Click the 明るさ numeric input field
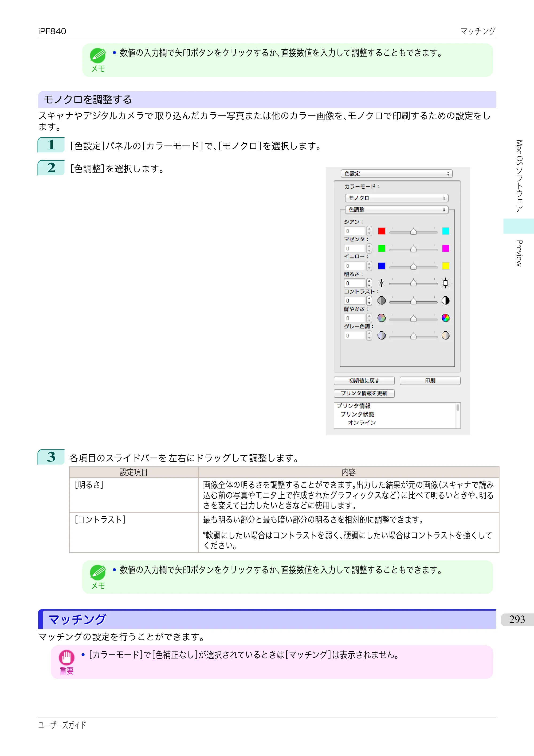The image size is (534, 756). tap(355, 283)
